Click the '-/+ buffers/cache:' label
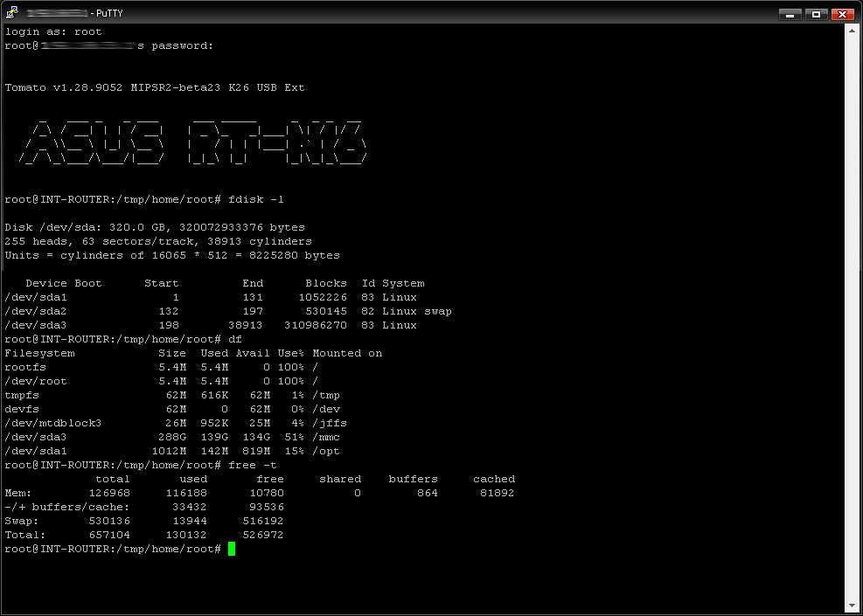Image resolution: width=863 pixels, height=616 pixels. (x=67, y=508)
